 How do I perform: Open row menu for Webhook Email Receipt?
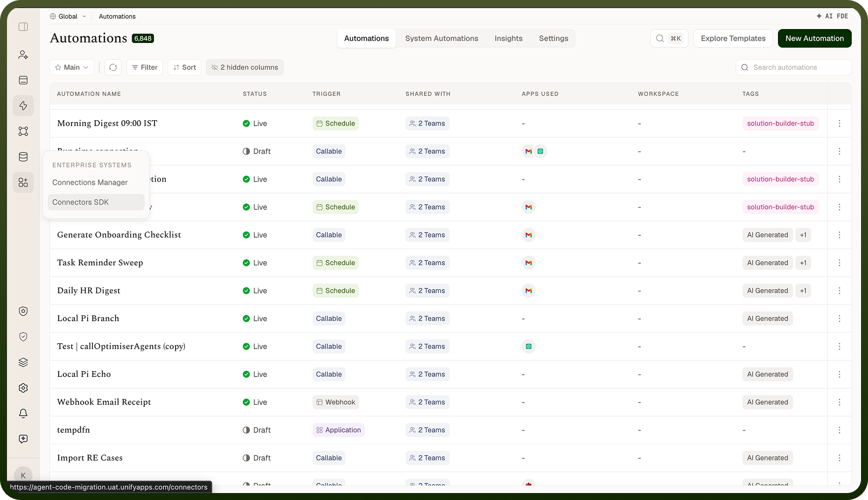point(840,402)
